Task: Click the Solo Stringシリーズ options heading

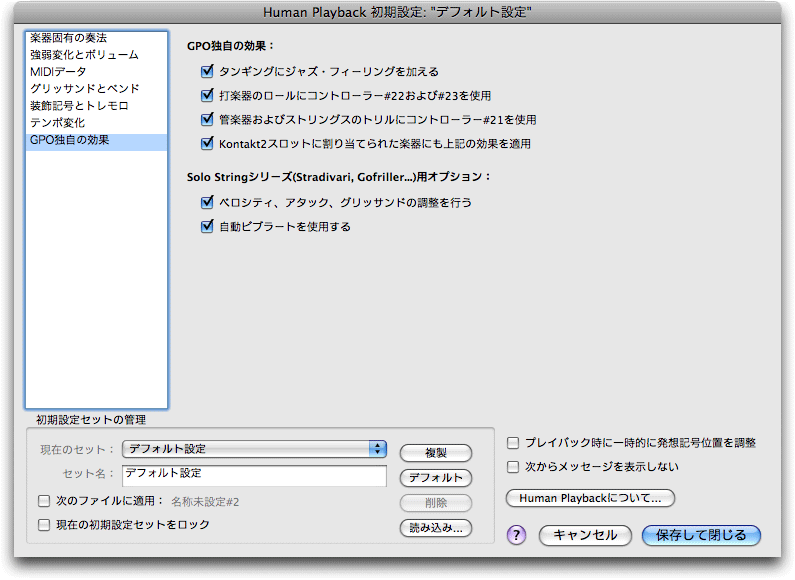Action: 339,177
